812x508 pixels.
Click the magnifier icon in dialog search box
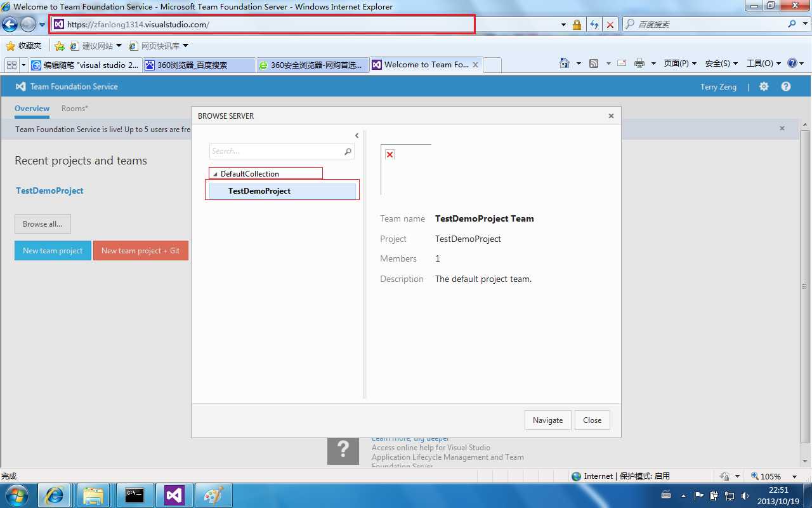pos(348,151)
